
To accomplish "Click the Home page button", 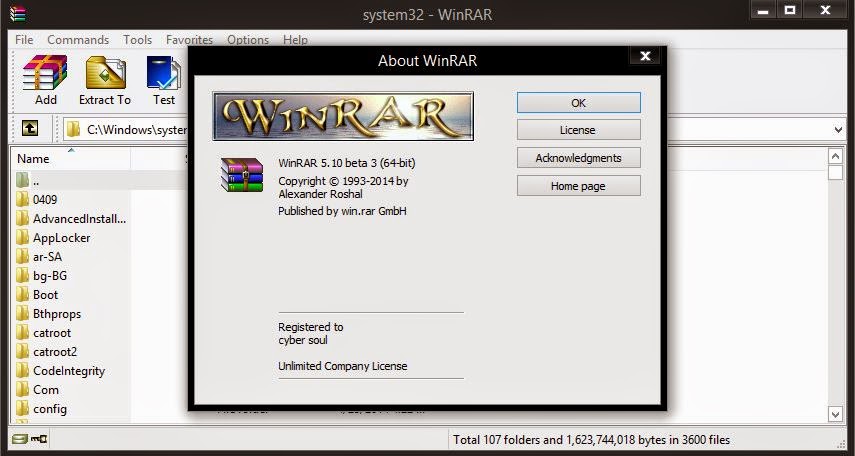I will [579, 186].
